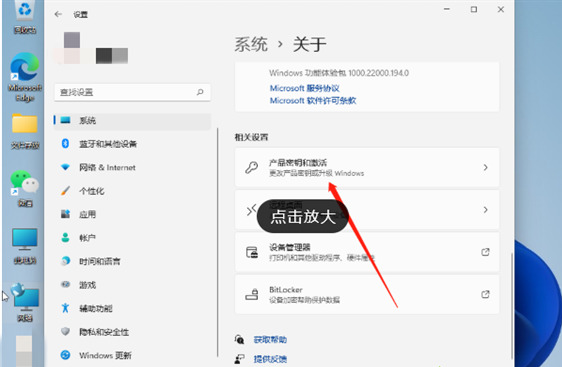
Task: Click the back arrow in Settings header
Action: 58,14
